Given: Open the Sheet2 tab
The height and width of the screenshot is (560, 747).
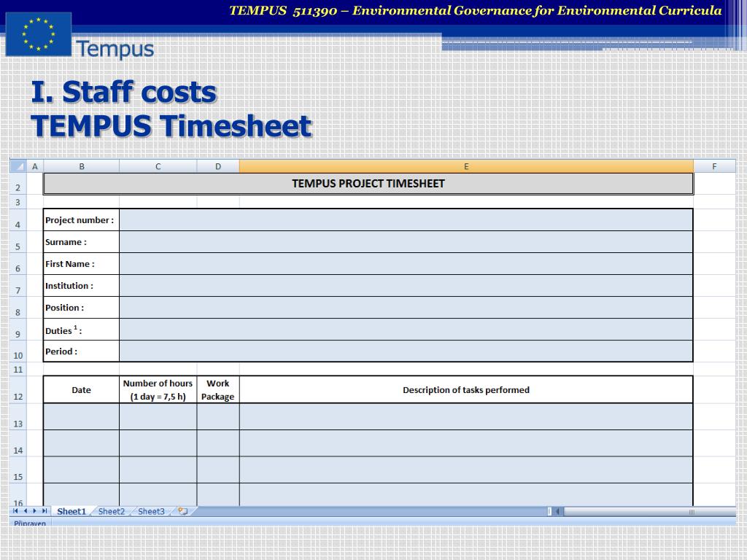Looking at the screenshot, I should (x=112, y=511).
